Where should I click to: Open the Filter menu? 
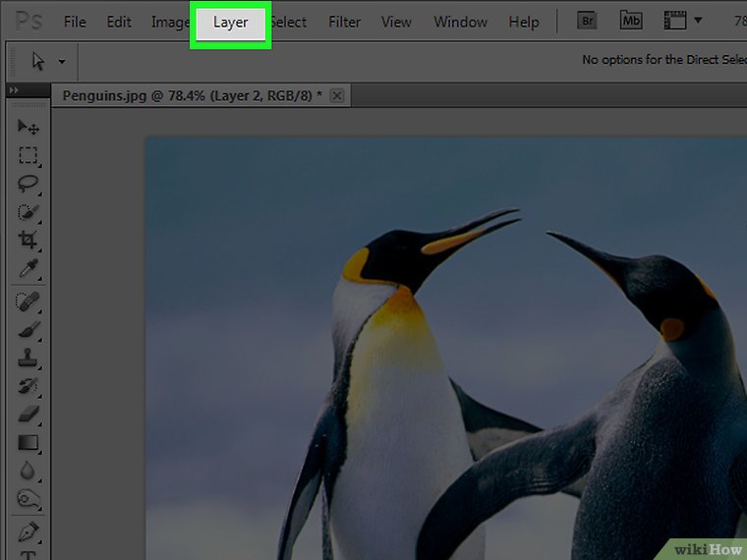(344, 23)
